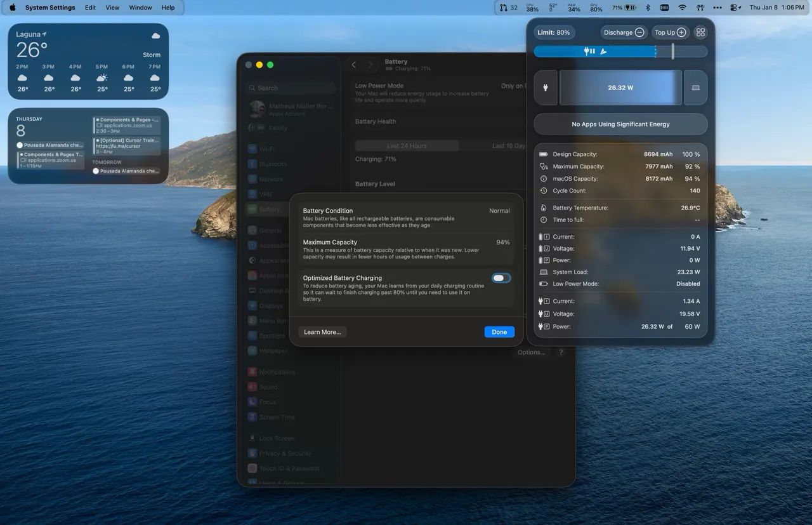Screen dimensions: 812x525
Task: Open the battery panel grid settings icon
Action: pyautogui.click(x=700, y=32)
